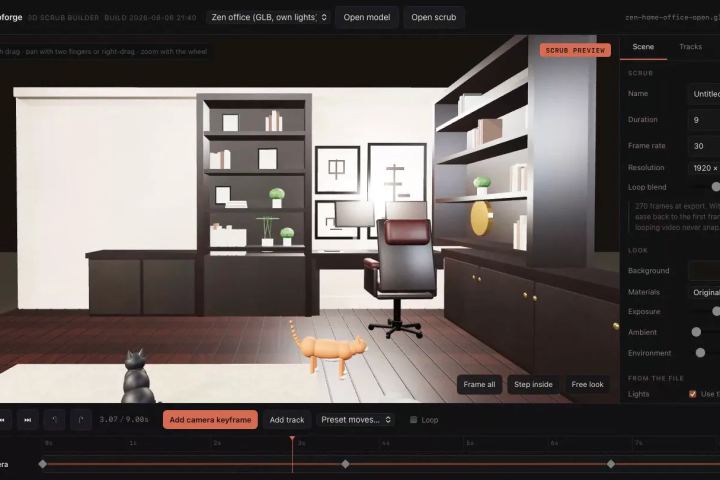Uncheck the Lights checkbox
This screenshot has height=480, width=720.
pos(692,394)
